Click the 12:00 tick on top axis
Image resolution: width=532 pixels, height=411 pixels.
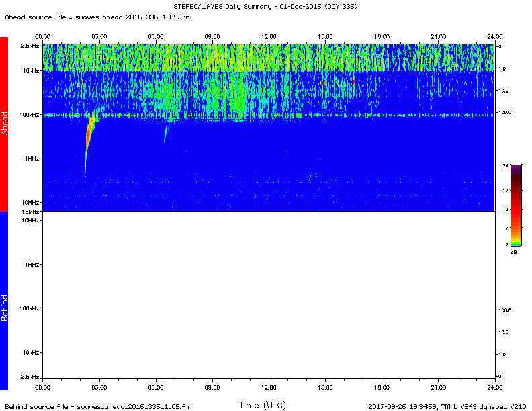click(x=269, y=36)
